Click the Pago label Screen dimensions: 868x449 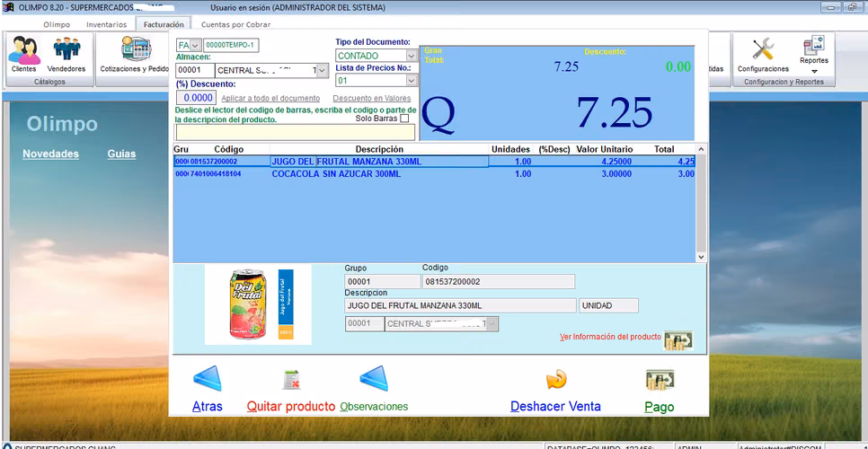click(x=660, y=407)
